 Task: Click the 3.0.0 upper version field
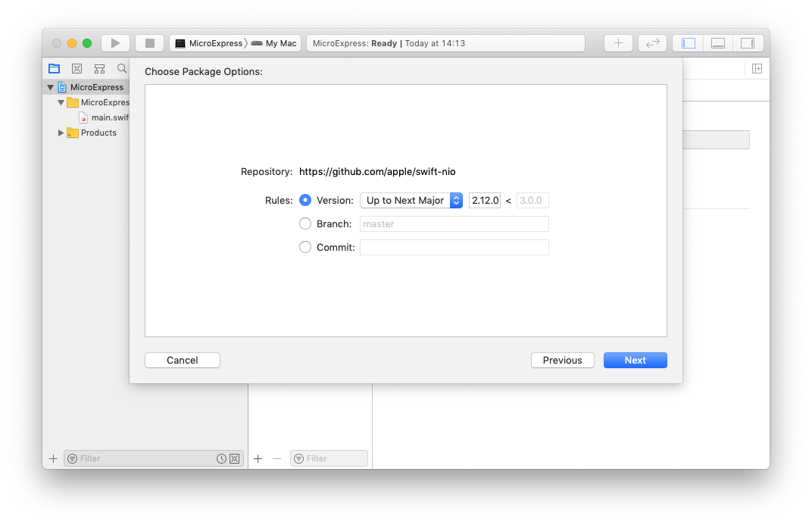pos(532,200)
